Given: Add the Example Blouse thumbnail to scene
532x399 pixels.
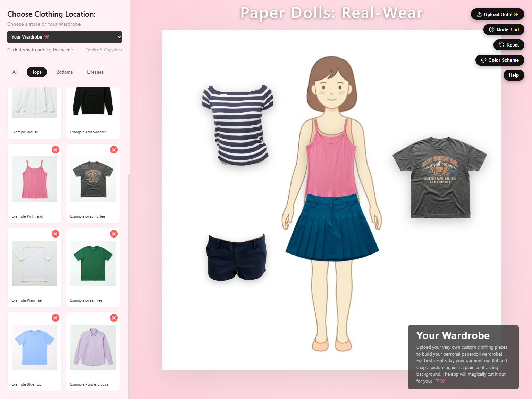Looking at the screenshot, I should (34, 104).
